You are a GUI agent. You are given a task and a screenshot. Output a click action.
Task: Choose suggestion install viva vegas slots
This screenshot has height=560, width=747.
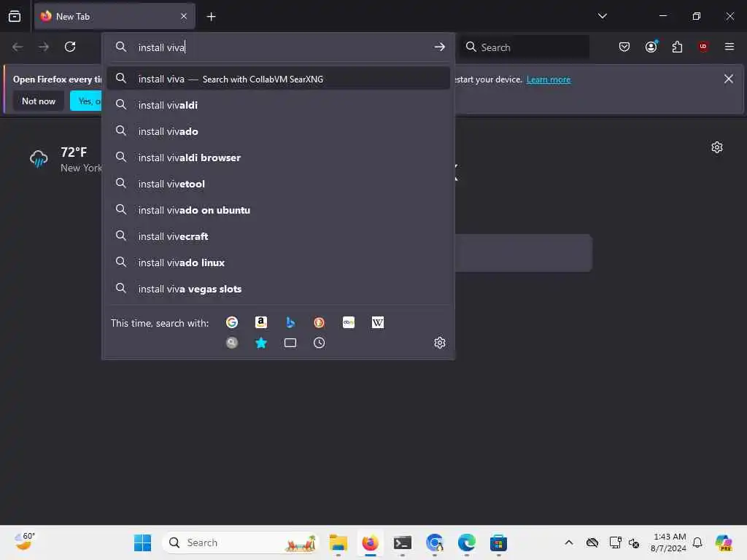(x=278, y=289)
